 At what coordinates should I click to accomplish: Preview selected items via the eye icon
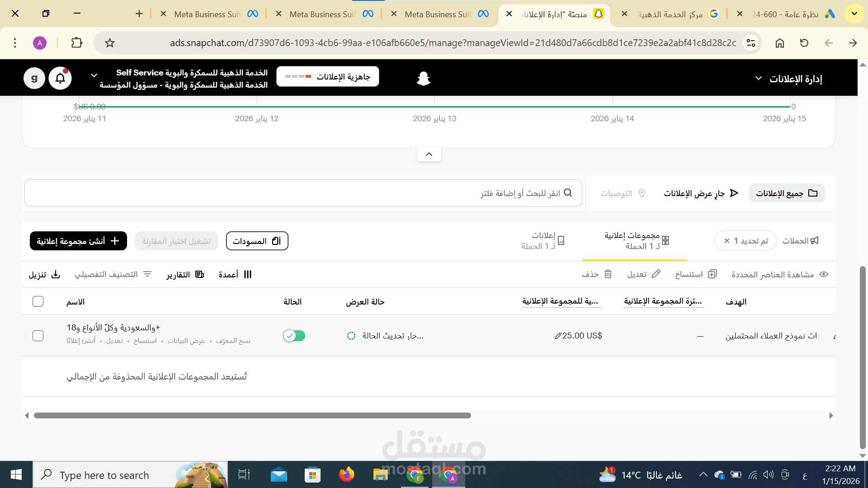[824, 274]
